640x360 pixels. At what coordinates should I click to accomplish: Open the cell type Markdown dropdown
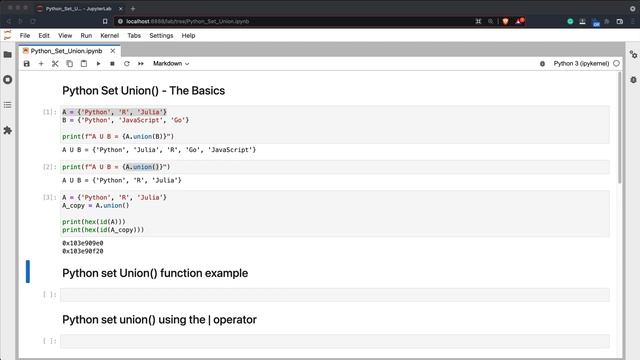coord(171,64)
